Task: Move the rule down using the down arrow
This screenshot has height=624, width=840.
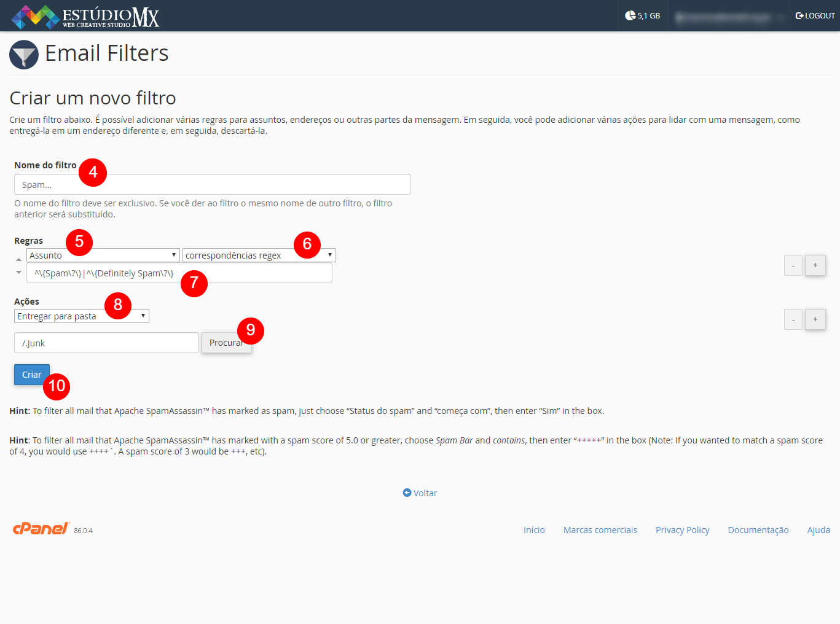Action: coord(18,271)
